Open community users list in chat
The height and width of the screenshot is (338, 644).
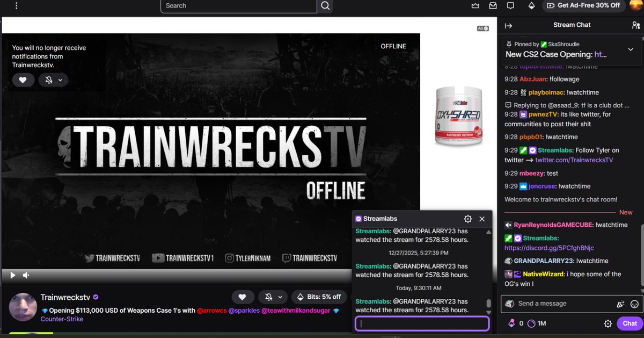[x=635, y=25]
